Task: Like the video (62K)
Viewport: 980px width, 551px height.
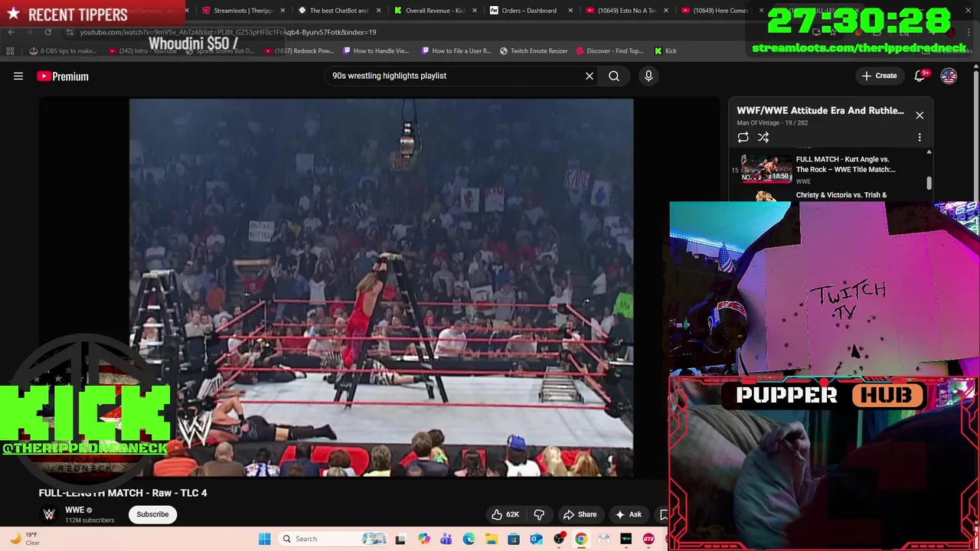Action: coord(505,514)
